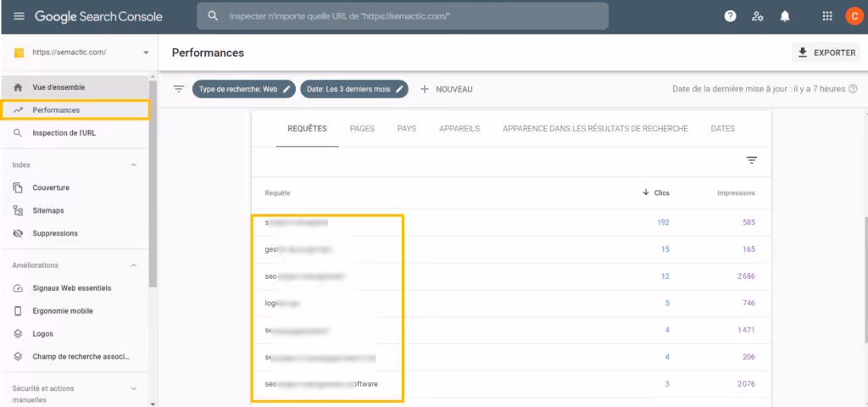Click the 2 076 impressions cell
868x407 pixels.
[x=746, y=384]
